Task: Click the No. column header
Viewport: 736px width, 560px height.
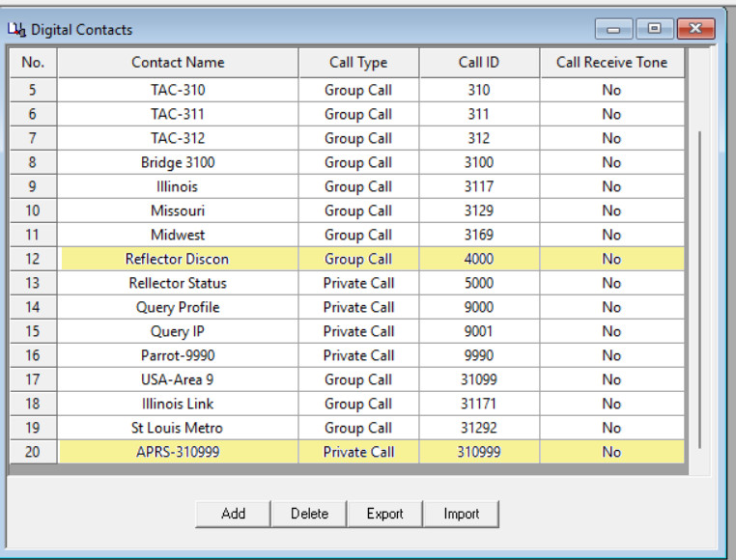Action: pos(33,63)
